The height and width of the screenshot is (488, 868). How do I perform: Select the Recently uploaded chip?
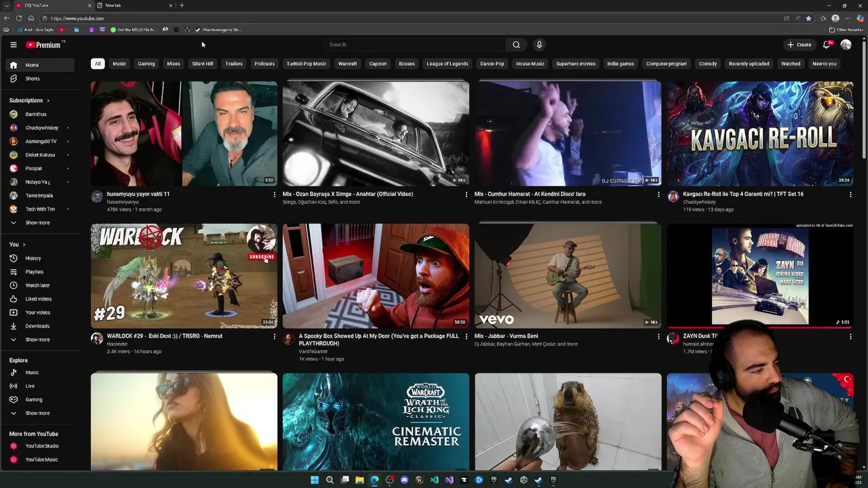749,64
